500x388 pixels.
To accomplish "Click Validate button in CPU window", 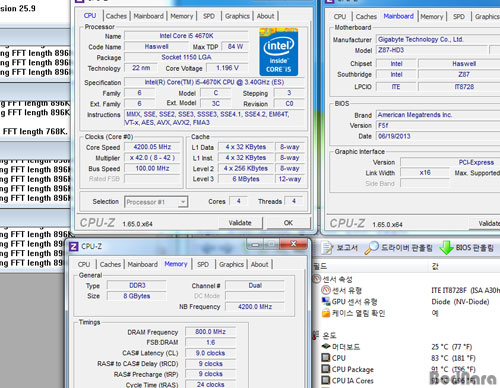I will pyautogui.click(x=240, y=223).
